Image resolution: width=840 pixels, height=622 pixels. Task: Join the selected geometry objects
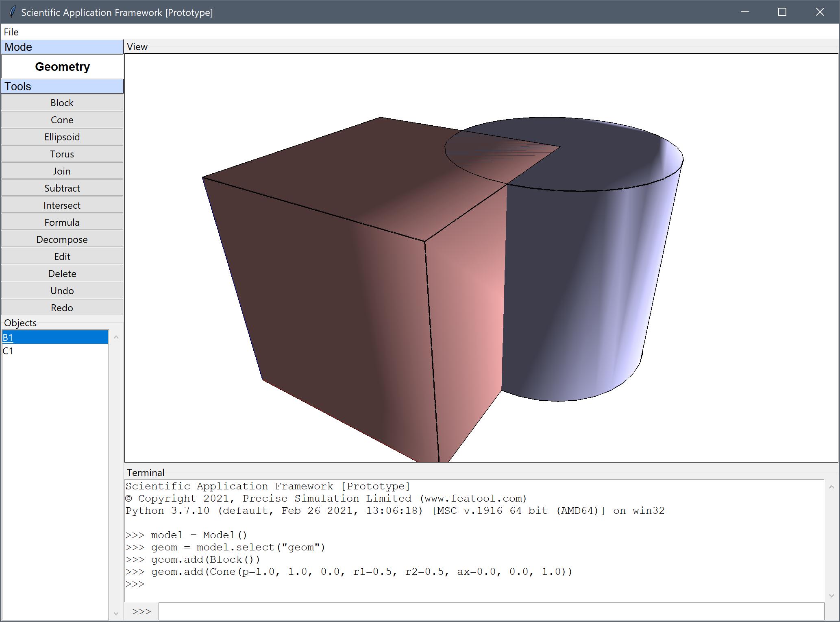(62, 171)
